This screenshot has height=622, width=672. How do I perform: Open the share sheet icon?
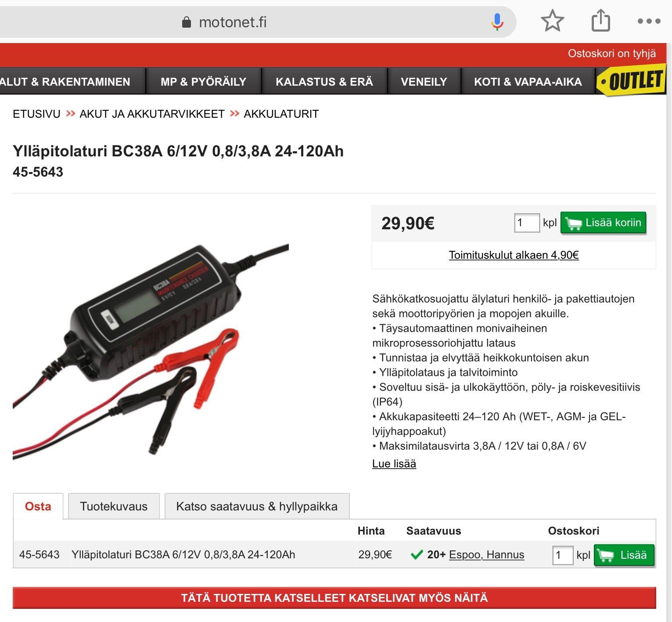[600, 21]
